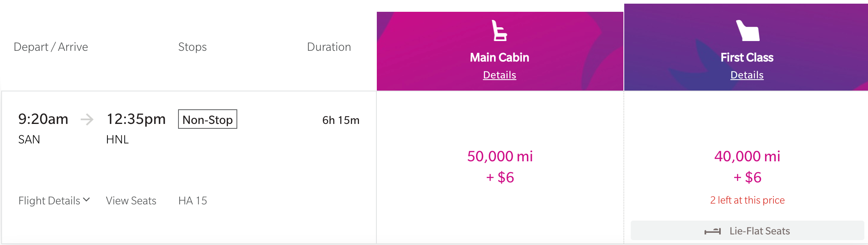Open First Class Details link
Screen dimensions: 868x245
click(747, 75)
